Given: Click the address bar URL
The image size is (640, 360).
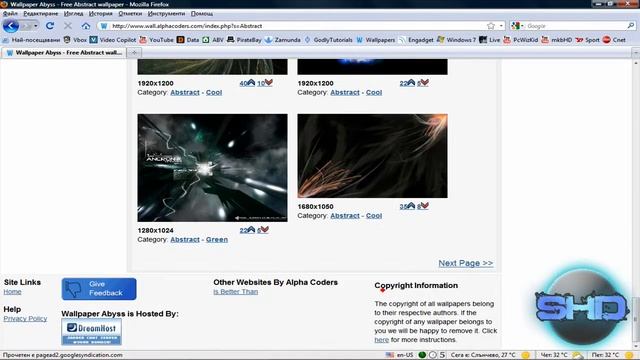Looking at the screenshot, I should pos(187,26).
